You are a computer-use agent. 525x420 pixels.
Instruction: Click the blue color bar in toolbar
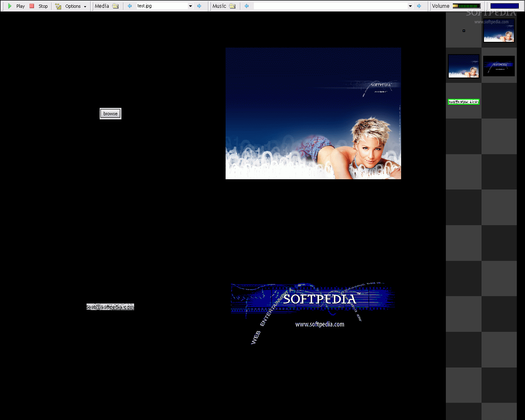[504, 6]
